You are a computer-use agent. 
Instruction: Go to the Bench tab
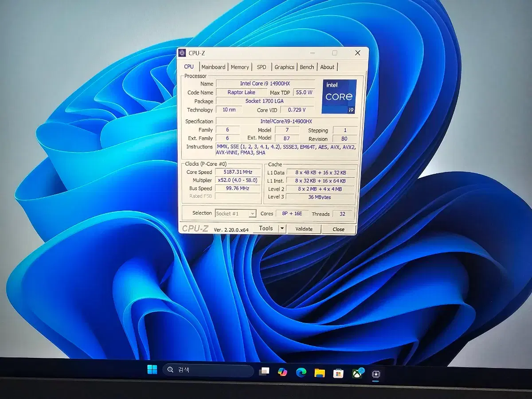(307, 67)
